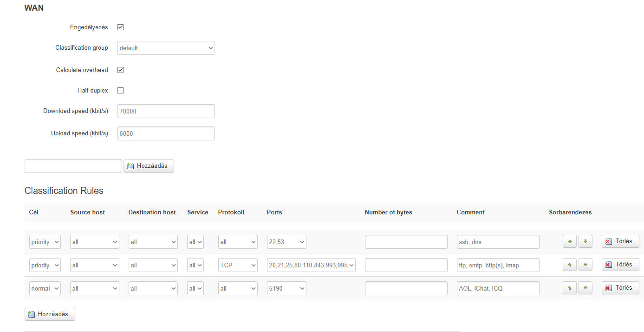Toggle the Engedélyezés checkbox
Image resolution: width=644 pixels, height=332 pixels.
(121, 27)
